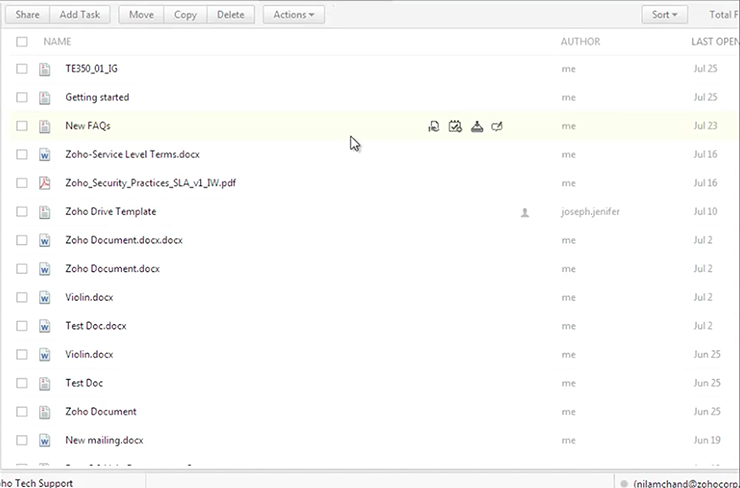This screenshot has width=740, height=488.
Task: Open Test Doc.docx file name
Action: coord(96,326)
